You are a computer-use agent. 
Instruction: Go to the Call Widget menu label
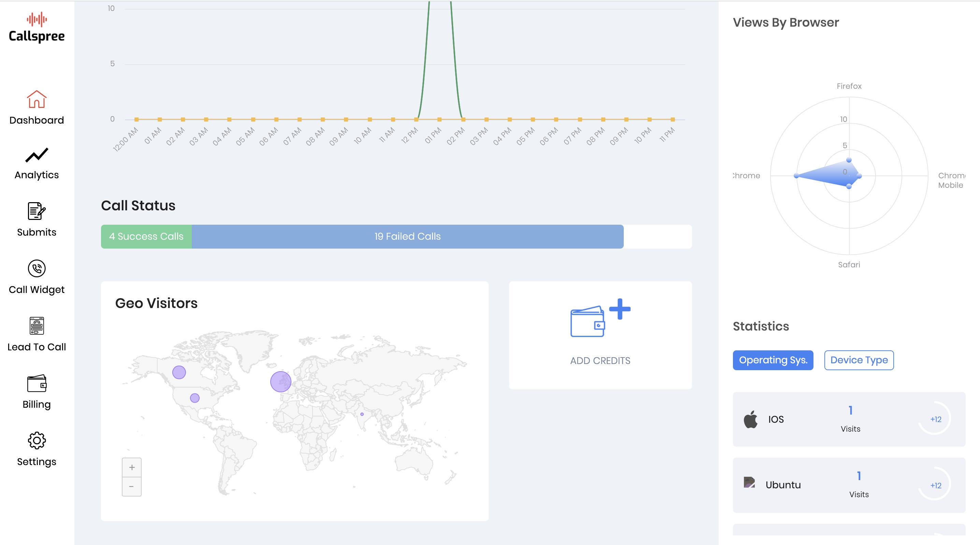(x=37, y=290)
